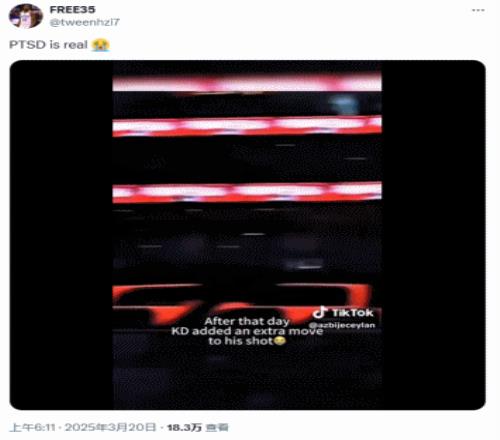Open the FREE35 profile avatar

coord(26,16)
